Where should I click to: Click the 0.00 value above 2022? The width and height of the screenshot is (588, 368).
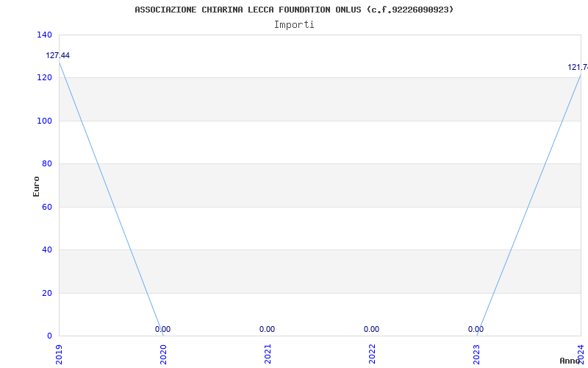coord(371,329)
